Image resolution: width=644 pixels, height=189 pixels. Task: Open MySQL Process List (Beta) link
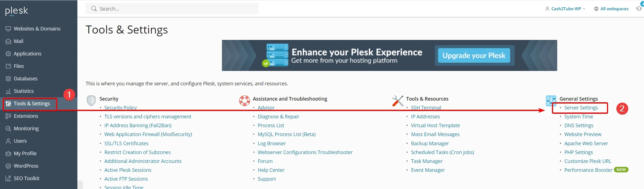click(287, 134)
